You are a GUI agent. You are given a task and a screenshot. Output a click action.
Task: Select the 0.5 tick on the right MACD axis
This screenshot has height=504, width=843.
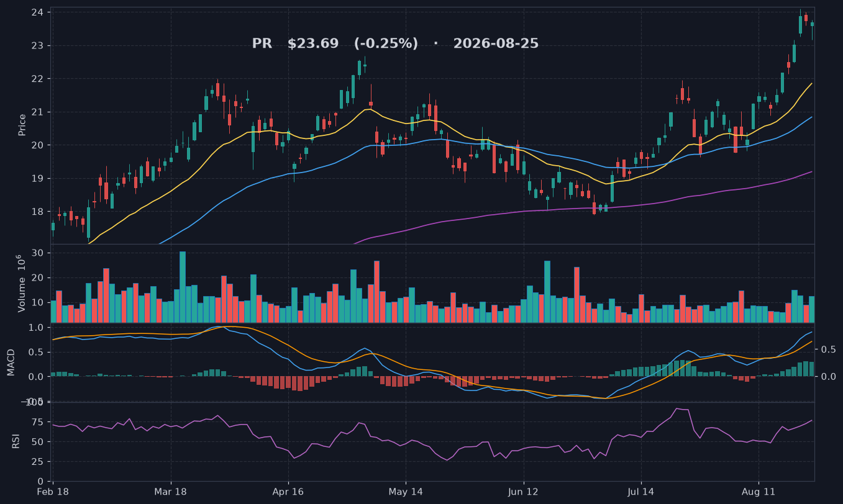click(x=828, y=350)
